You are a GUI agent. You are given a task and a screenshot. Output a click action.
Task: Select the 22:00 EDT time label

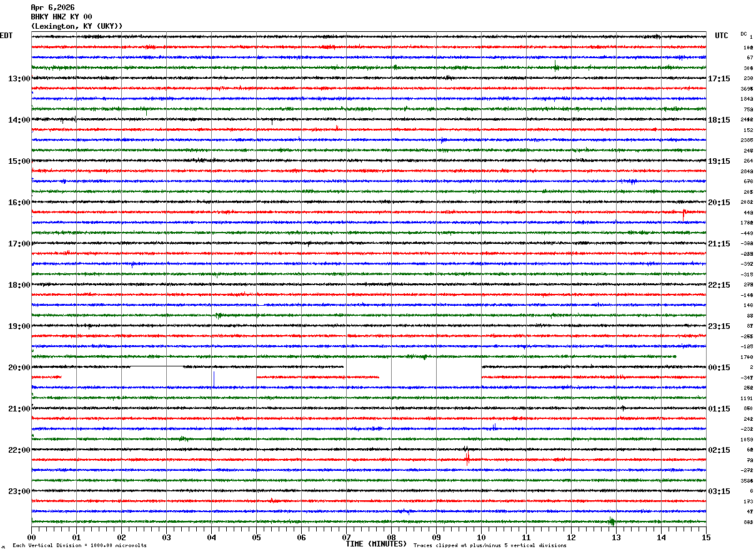click(19, 450)
